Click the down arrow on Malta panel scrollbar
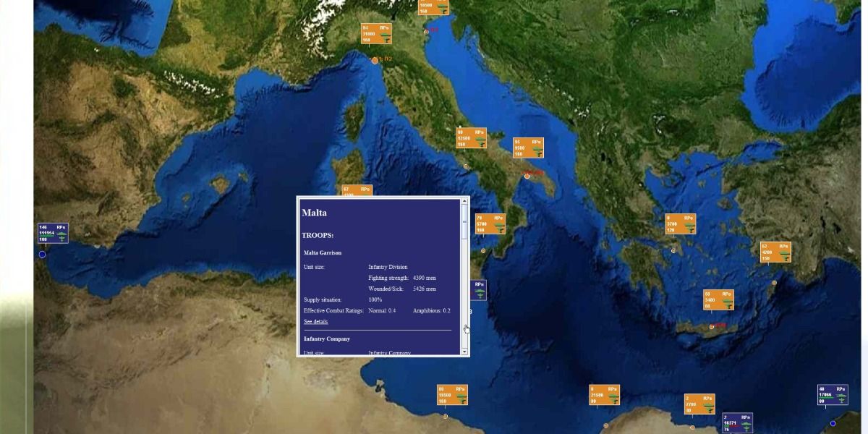 [463, 352]
